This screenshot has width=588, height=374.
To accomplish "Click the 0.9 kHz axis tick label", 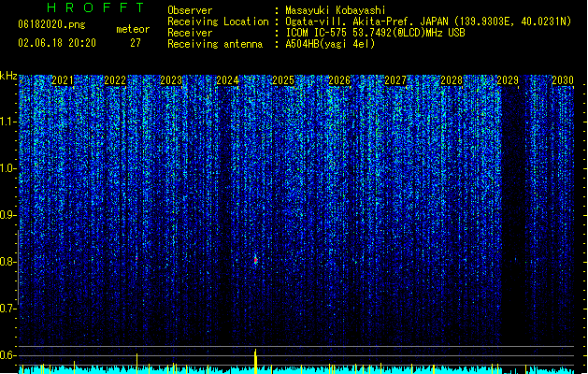I will click(x=7, y=215).
